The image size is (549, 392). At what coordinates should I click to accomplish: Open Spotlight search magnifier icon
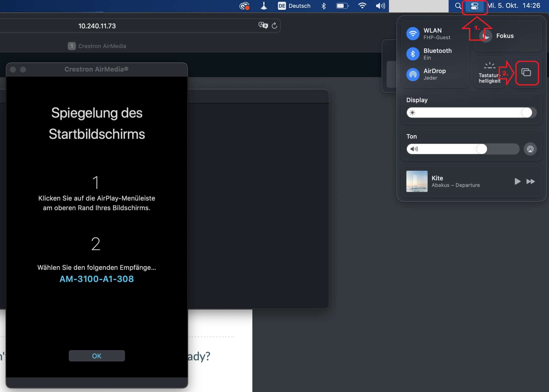pos(458,6)
